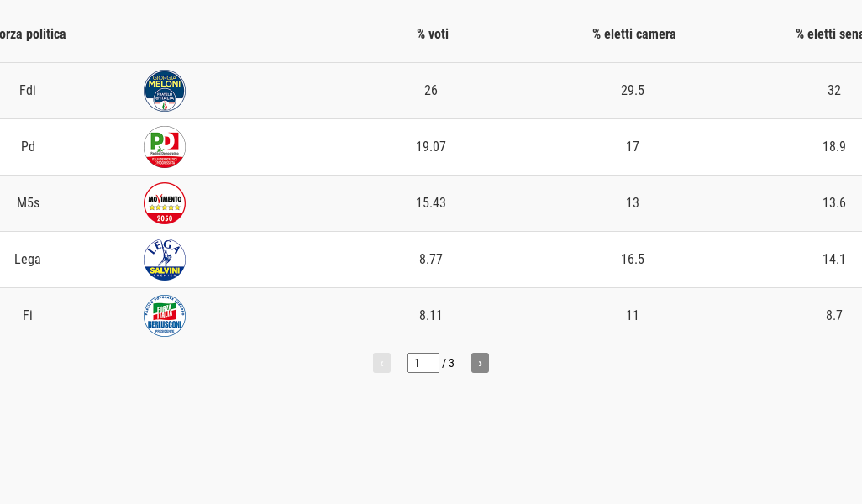Click the 16.5 Lega camera cell
The height and width of the screenshot is (504, 862).
coord(633,260)
